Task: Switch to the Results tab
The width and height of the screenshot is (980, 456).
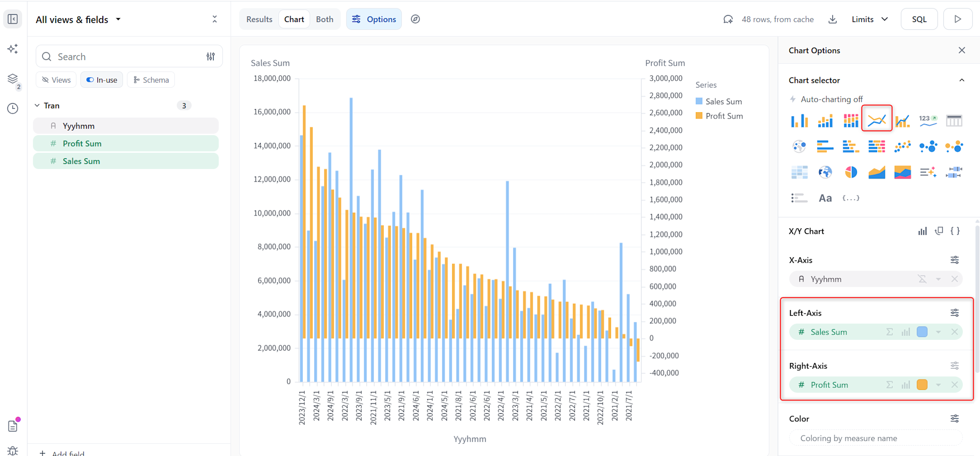Action: coord(259,19)
